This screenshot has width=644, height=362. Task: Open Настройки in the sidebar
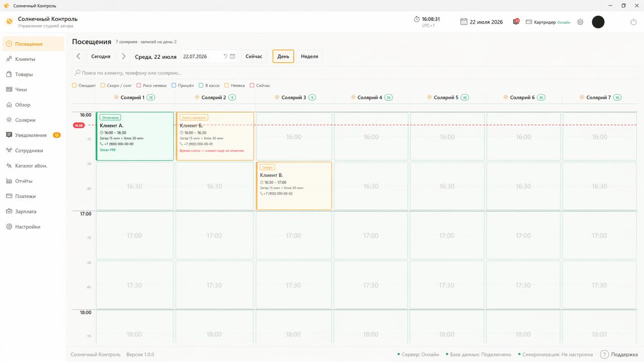pyautogui.click(x=34, y=227)
